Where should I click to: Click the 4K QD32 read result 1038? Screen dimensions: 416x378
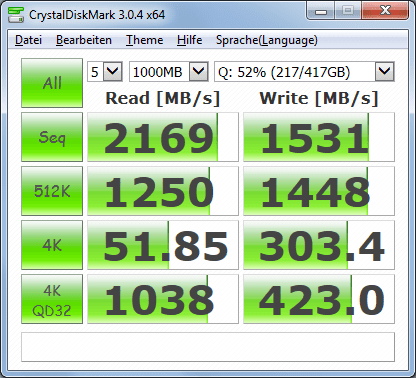point(163,299)
